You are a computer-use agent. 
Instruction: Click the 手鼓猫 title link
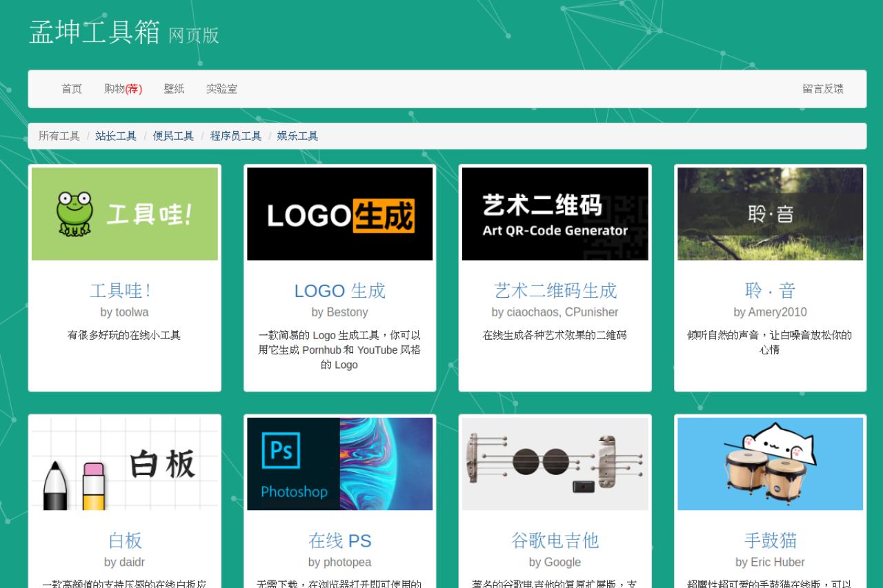point(771,540)
